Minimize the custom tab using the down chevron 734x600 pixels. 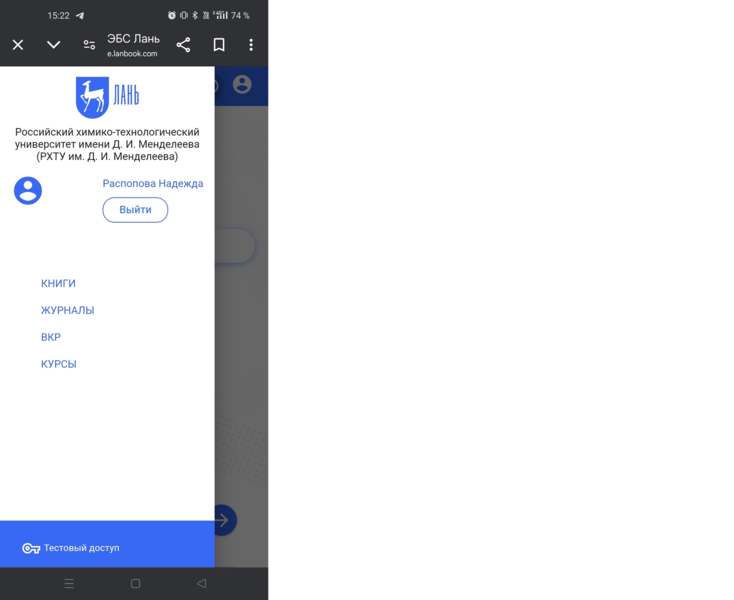tap(54, 45)
